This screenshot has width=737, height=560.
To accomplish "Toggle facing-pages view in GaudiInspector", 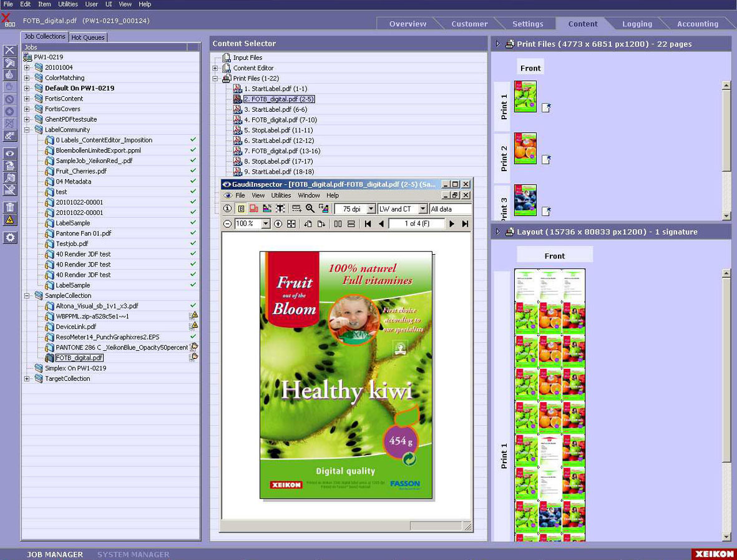I will click(x=337, y=222).
